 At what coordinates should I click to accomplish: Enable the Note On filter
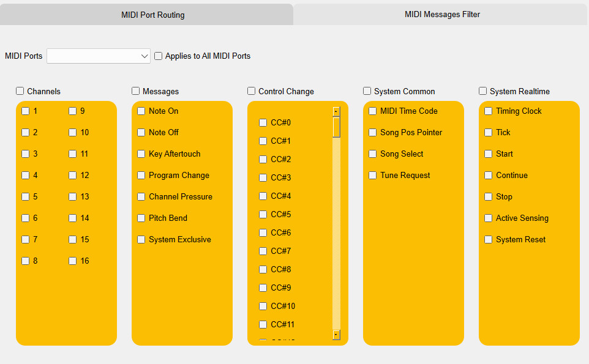click(x=141, y=111)
